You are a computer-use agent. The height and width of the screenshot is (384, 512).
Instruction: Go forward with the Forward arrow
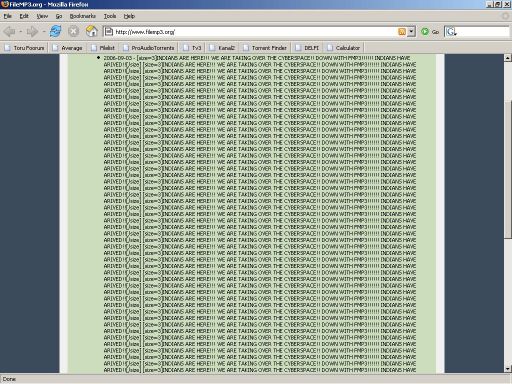(32, 32)
